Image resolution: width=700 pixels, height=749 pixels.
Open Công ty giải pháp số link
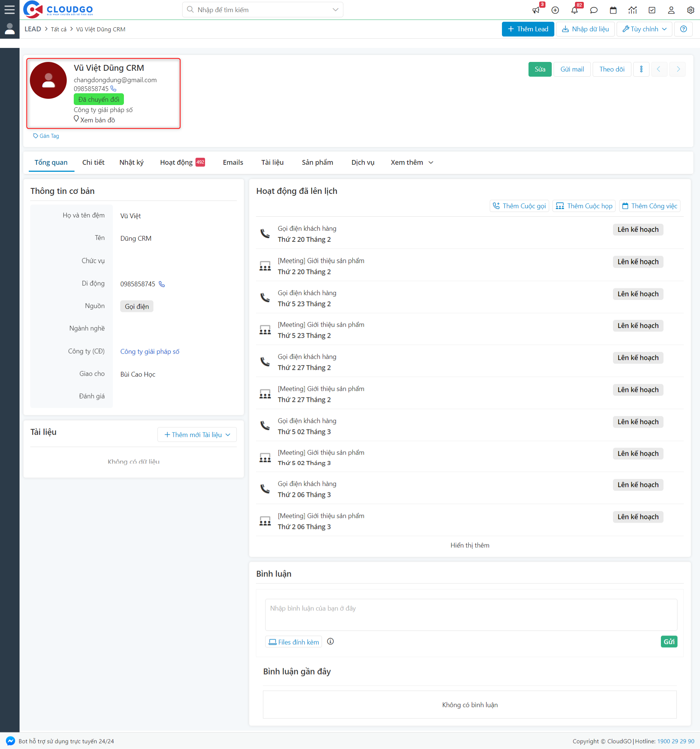(x=150, y=352)
